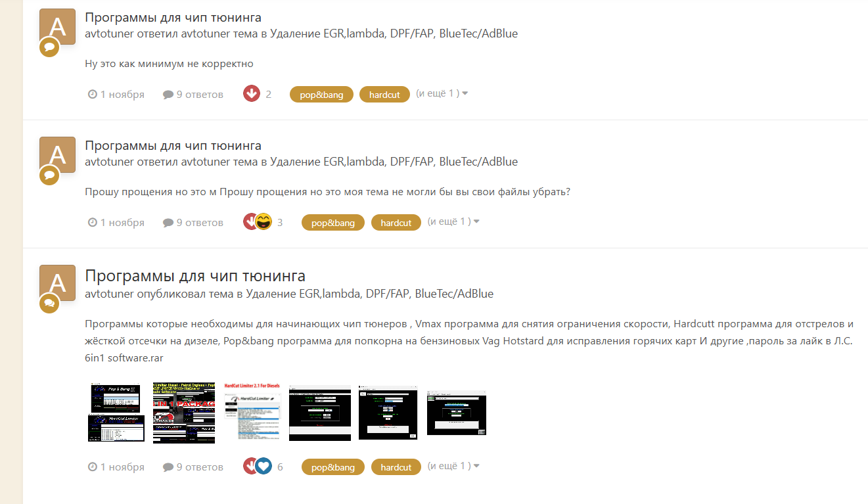The width and height of the screenshot is (868, 504).
Task: Open the HardCut Limiter 2.1 thumbnail
Action: coord(253,411)
